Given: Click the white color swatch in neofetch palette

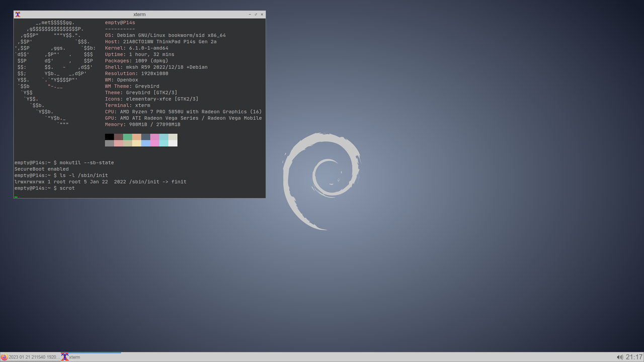Looking at the screenshot, I should [x=173, y=143].
